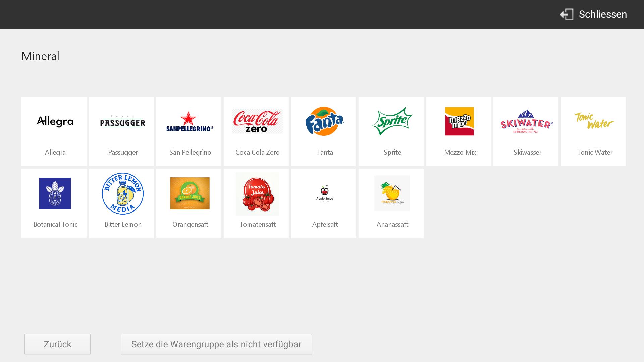Select the Allegra product tile

click(x=54, y=131)
